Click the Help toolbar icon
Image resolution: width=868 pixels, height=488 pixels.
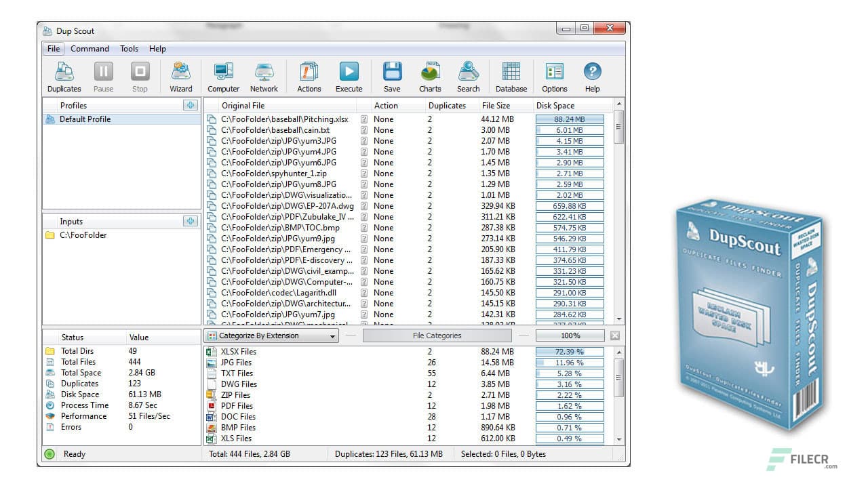(x=592, y=77)
